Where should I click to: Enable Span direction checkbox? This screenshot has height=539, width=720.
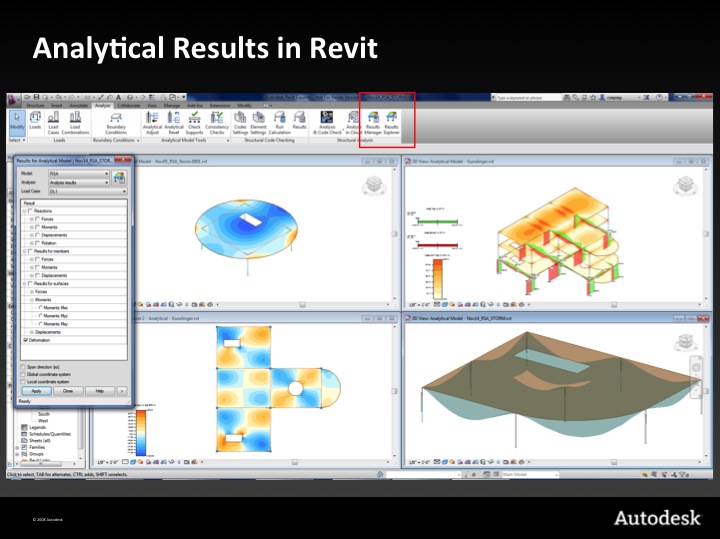(x=23, y=367)
